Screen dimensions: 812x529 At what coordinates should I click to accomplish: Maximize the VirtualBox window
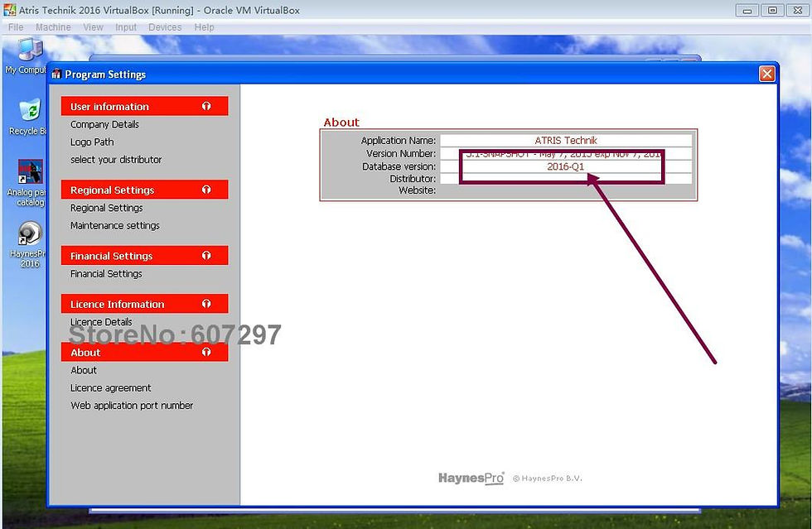[x=772, y=10]
